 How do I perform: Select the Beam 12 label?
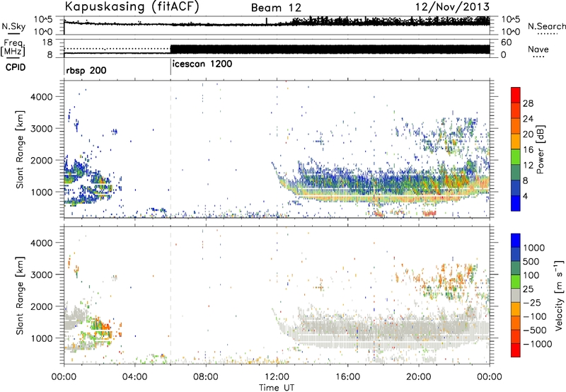pyautogui.click(x=276, y=8)
